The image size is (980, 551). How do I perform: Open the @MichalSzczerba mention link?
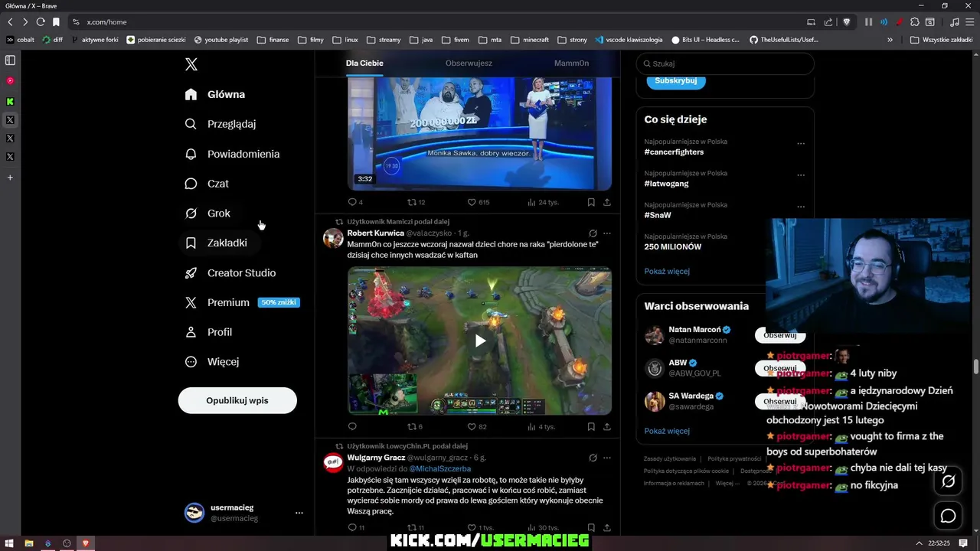click(439, 468)
